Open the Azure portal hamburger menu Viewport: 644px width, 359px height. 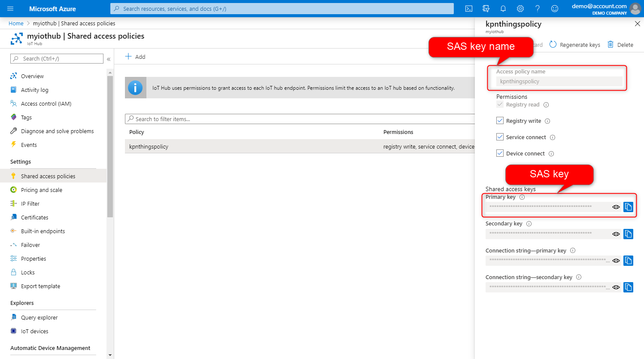coord(11,9)
